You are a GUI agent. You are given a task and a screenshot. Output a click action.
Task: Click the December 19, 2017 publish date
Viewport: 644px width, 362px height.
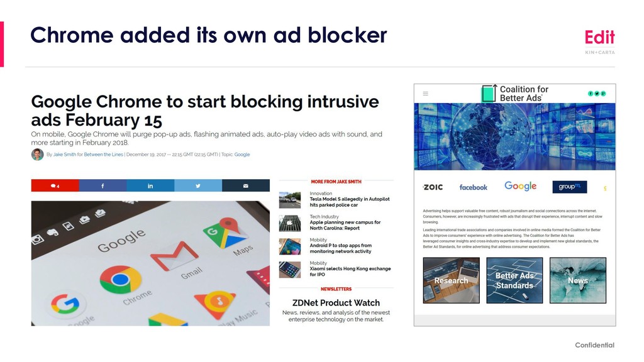pos(146,155)
